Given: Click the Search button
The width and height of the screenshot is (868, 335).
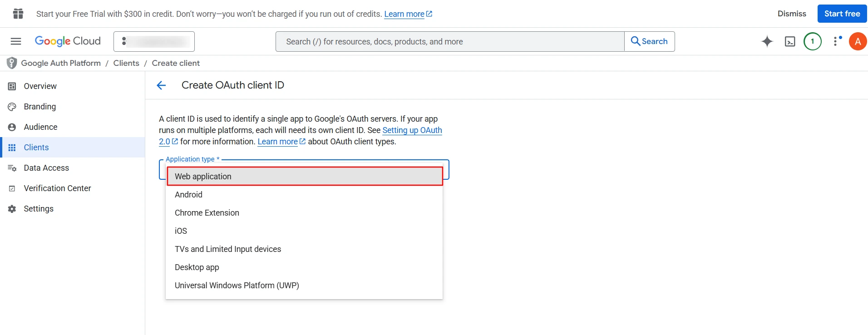Looking at the screenshot, I should (650, 41).
